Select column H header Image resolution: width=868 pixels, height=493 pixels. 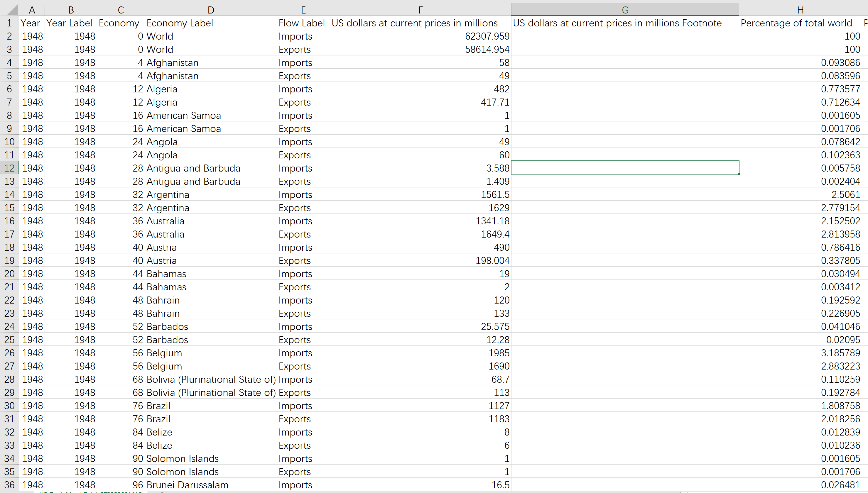[800, 10]
